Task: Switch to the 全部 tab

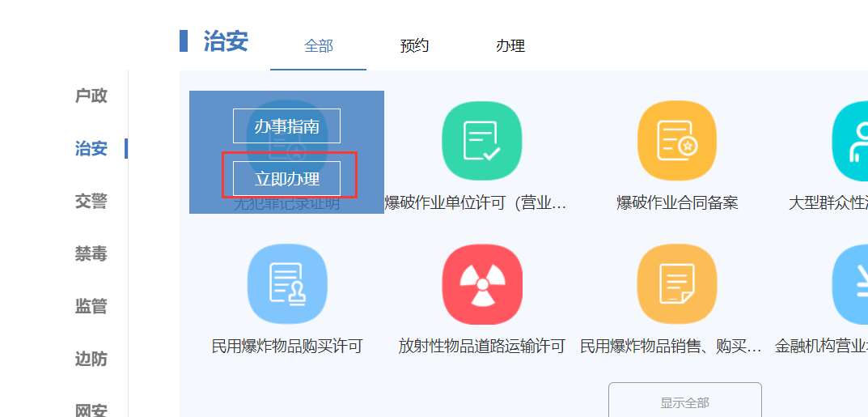Action: tap(318, 46)
